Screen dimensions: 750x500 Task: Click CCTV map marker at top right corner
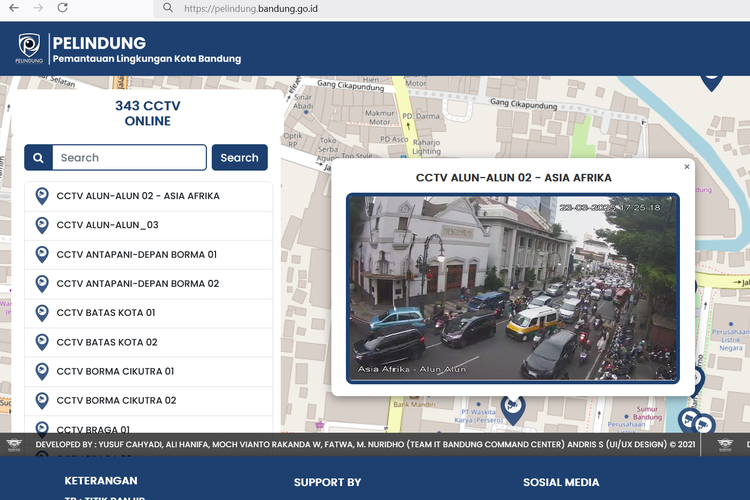click(x=711, y=83)
